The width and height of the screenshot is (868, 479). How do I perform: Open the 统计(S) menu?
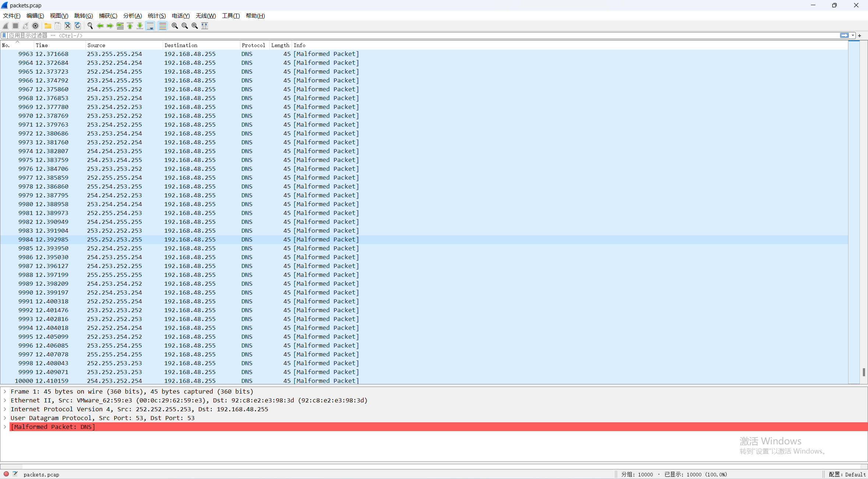coord(156,16)
